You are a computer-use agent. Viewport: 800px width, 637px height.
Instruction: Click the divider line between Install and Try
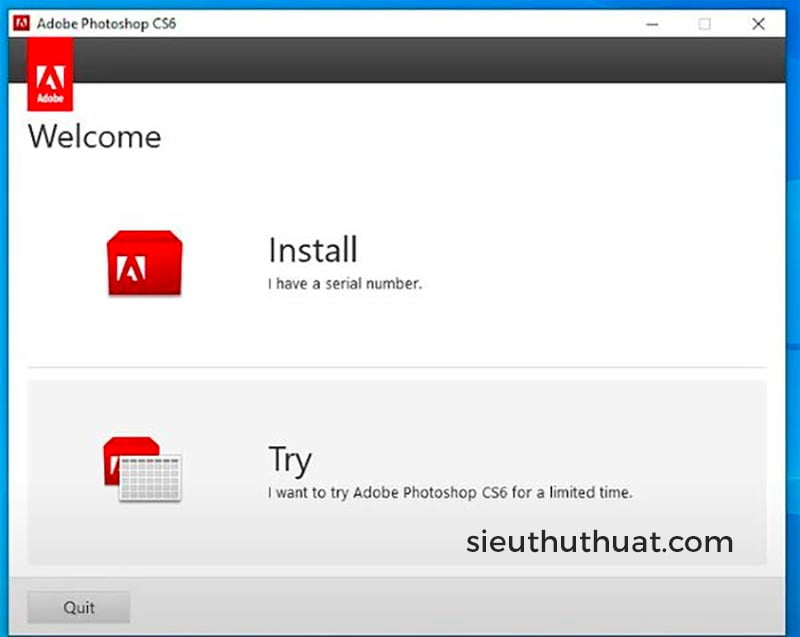pyautogui.click(x=396, y=367)
